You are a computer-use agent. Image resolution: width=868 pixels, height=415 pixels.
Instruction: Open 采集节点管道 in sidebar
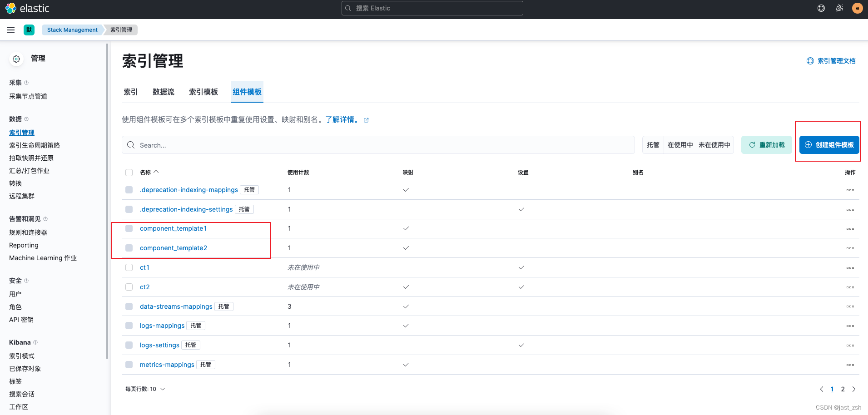(28, 96)
